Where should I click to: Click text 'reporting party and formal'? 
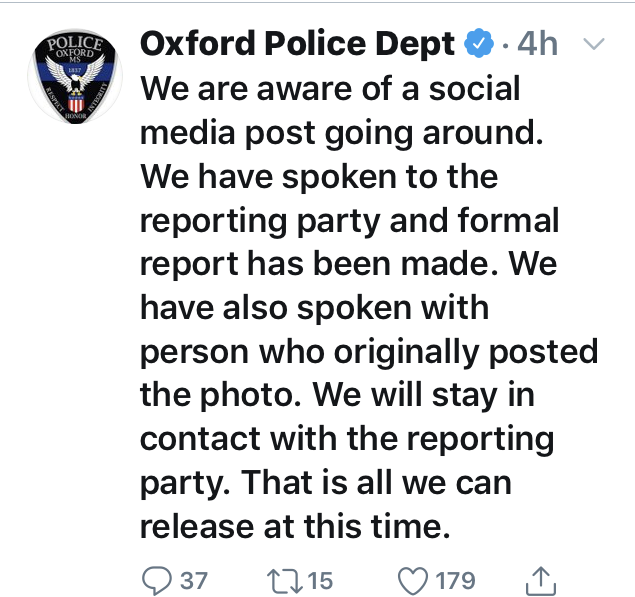(349, 220)
